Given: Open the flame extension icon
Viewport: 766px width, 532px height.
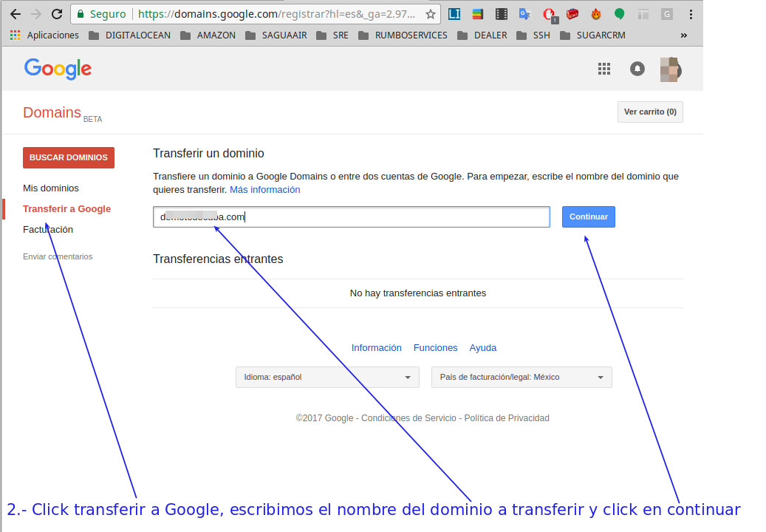Looking at the screenshot, I should point(595,14).
